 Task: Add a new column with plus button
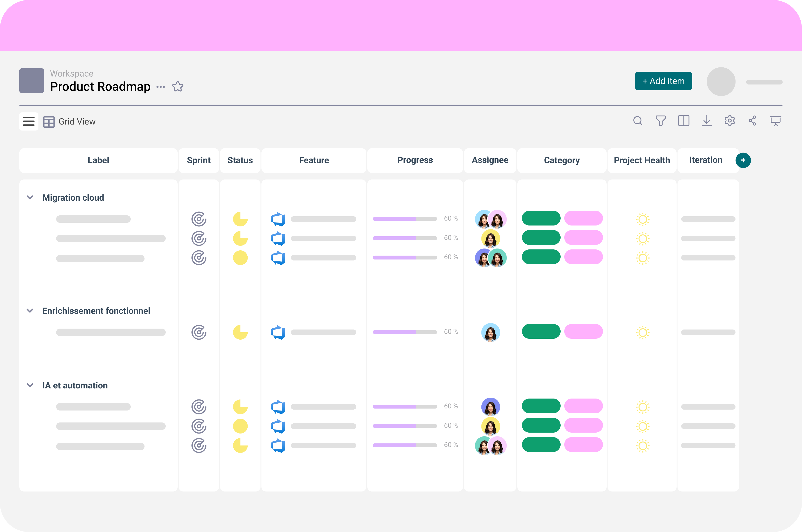(x=743, y=160)
